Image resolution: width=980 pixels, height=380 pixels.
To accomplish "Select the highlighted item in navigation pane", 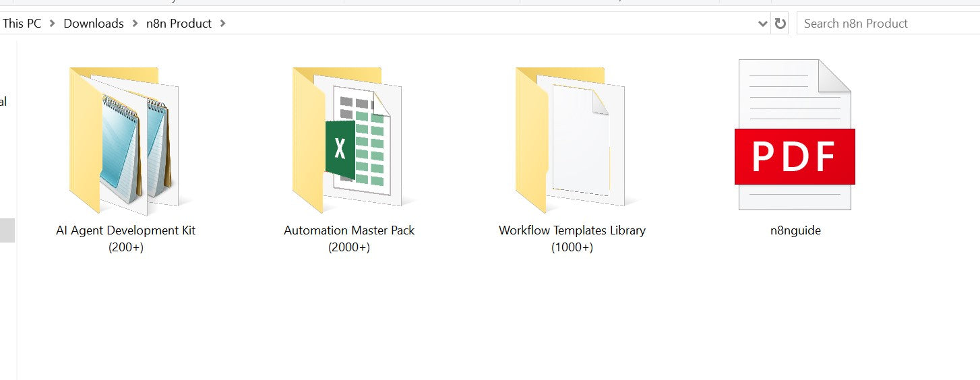I will (7, 230).
